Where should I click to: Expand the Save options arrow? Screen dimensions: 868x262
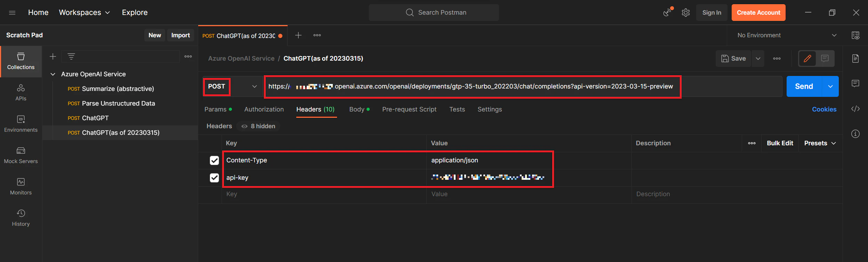click(x=758, y=59)
